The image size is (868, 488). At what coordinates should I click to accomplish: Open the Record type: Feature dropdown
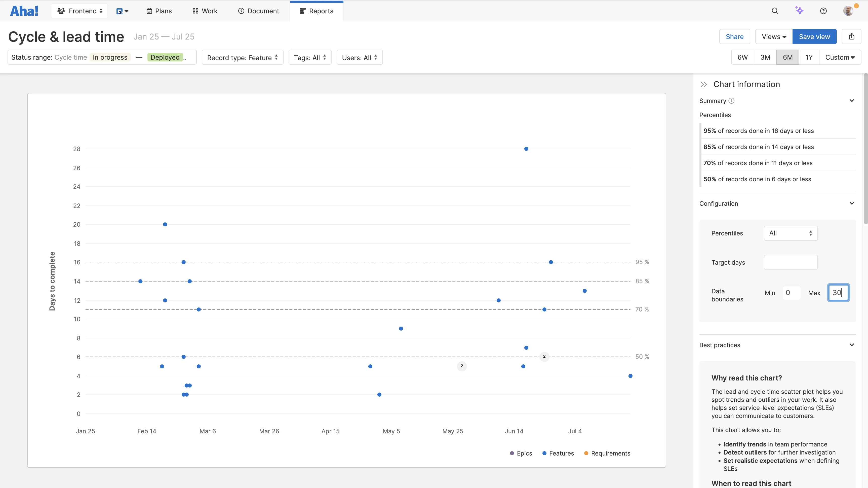(x=242, y=57)
